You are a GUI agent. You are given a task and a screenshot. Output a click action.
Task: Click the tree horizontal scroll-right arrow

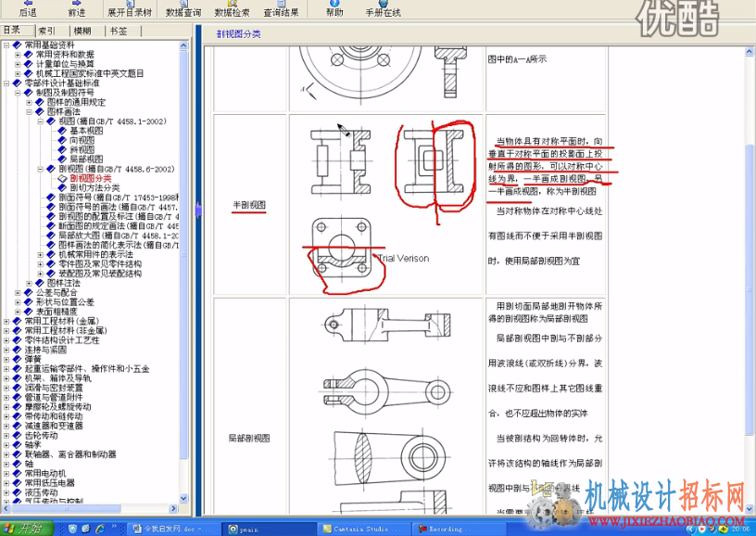[174, 508]
